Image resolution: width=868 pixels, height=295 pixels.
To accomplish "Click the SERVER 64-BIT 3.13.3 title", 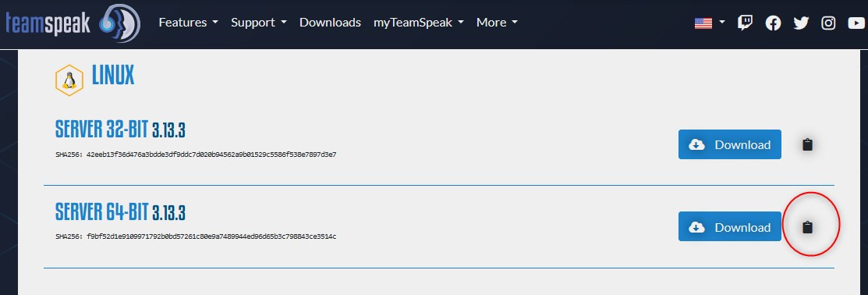I will point(120,211).
